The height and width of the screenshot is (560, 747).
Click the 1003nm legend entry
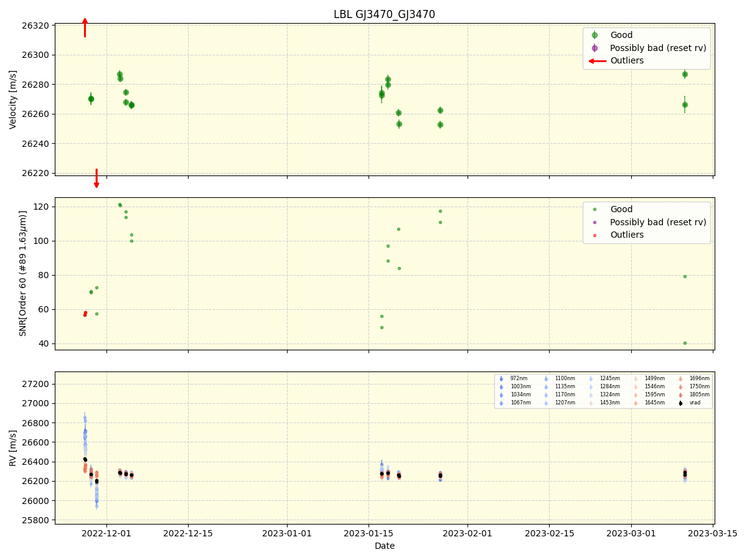pyautogui.click(x=520, y=386)
